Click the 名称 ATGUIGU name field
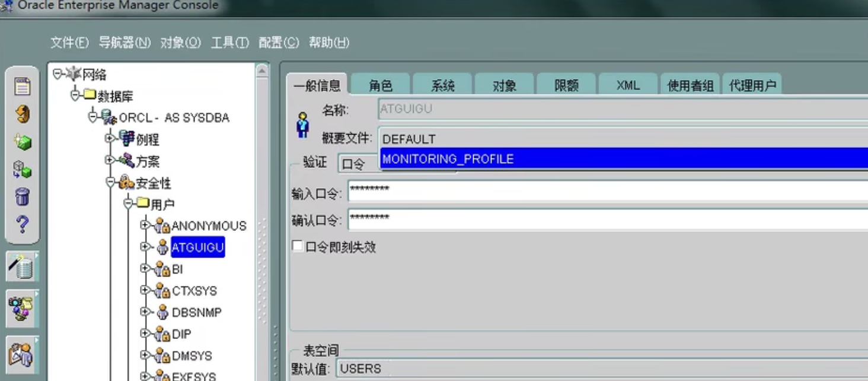868x381 pixels. click(x=623, y=109)
